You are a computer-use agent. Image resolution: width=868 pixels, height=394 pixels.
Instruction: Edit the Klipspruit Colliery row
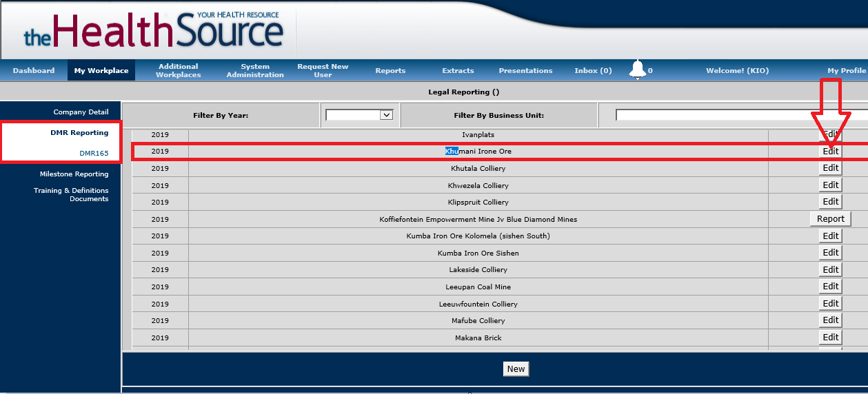[831, 202]
